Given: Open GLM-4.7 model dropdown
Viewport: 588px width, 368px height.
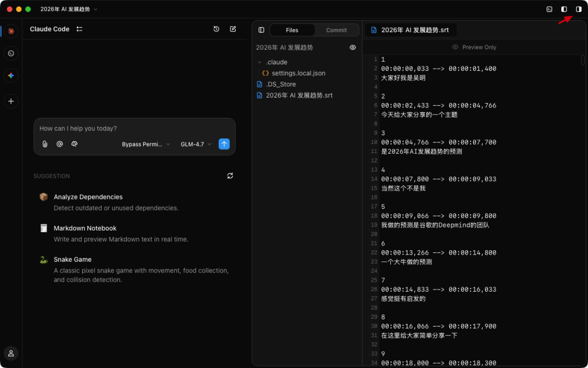Looking at the screenshot, I should click(196, 144).
